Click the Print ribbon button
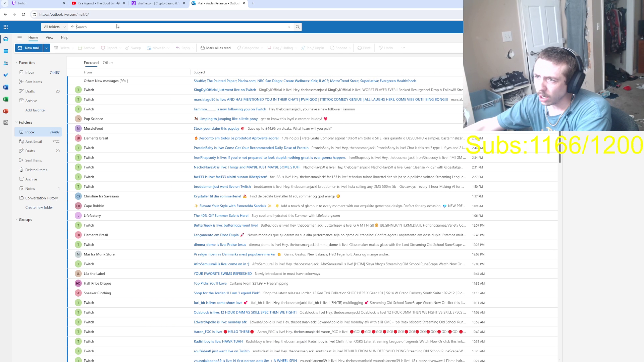This screenshot has width=644, height=362. tap(364, 48)
